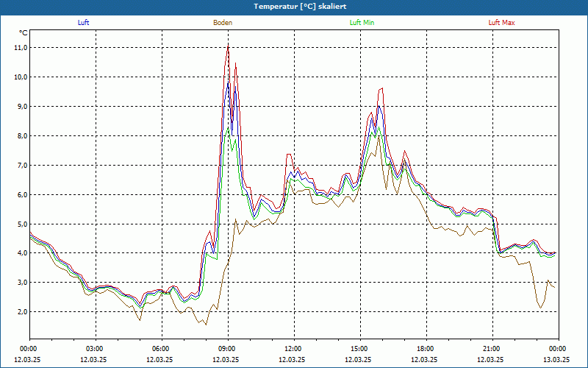Click the chart title 'Temperatur [°C] skaliert'

[300, 7]
